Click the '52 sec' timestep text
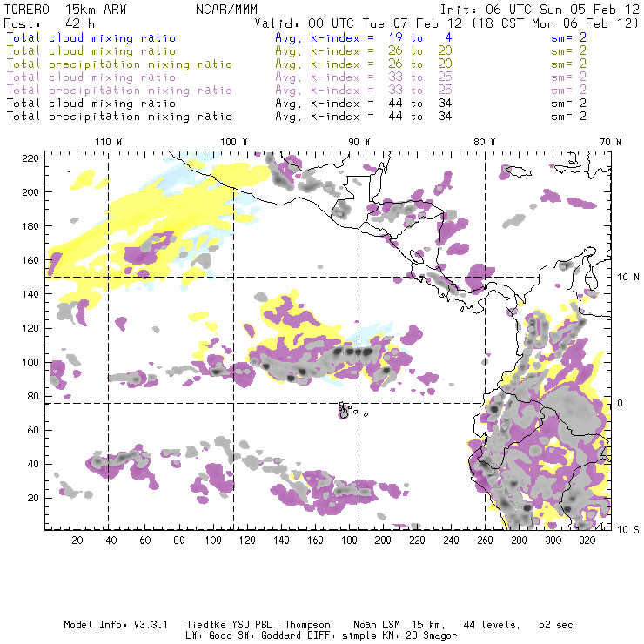644x644 pixels. coord(556,625)
